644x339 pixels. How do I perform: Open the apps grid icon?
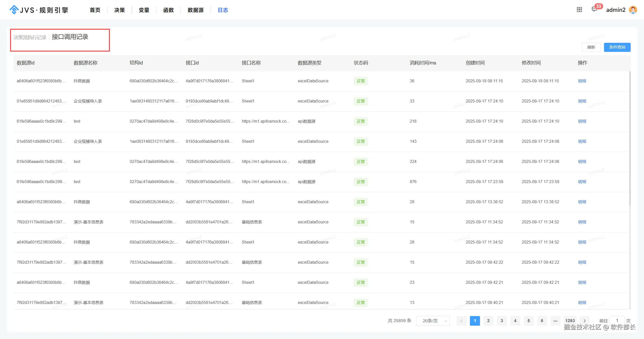tap(579, 10)
